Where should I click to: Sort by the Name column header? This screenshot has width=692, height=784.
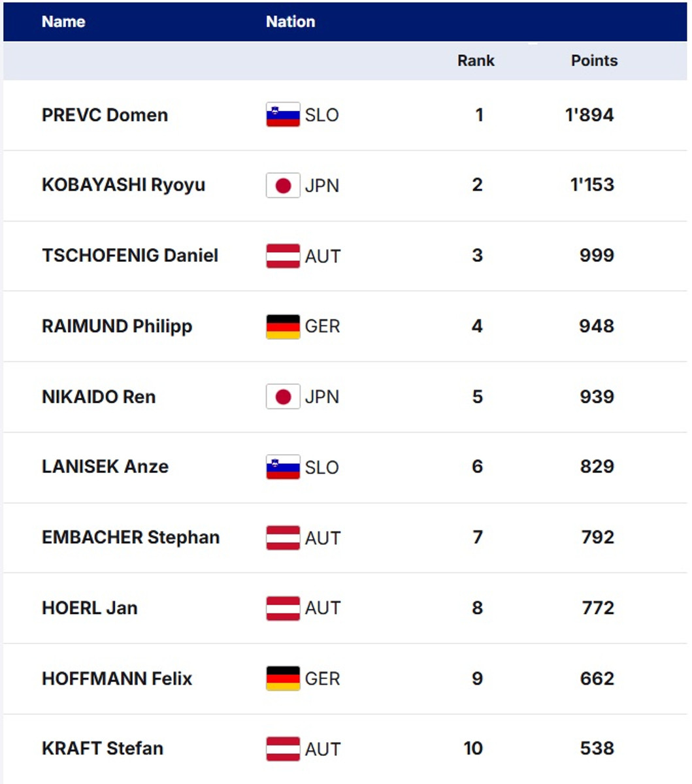pyautogui.click(x=63, y=22)
